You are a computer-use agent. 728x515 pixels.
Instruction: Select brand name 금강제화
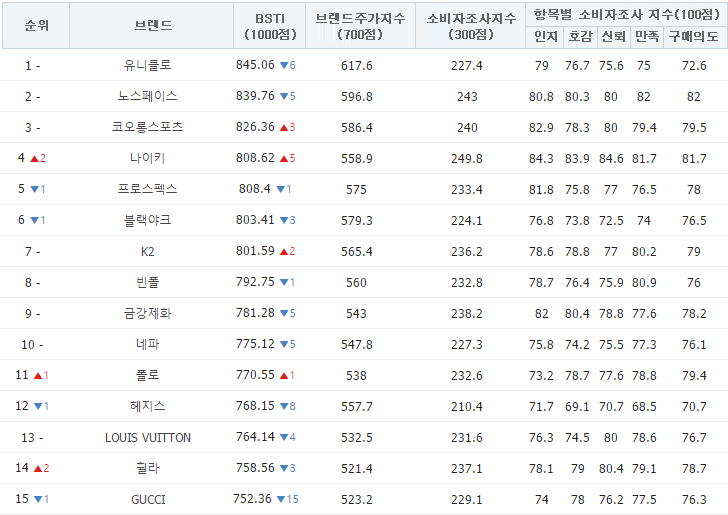(148, 313)
